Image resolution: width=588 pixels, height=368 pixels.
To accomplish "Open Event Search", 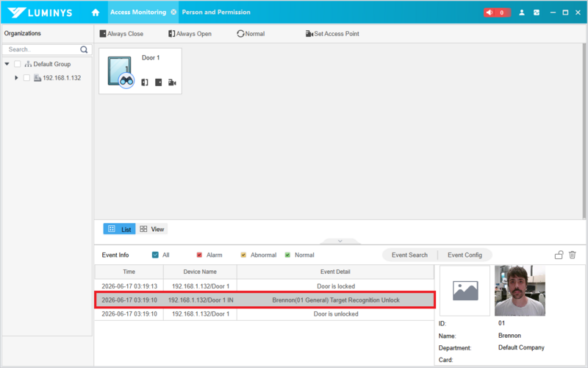I will click(x=409, y=255).
